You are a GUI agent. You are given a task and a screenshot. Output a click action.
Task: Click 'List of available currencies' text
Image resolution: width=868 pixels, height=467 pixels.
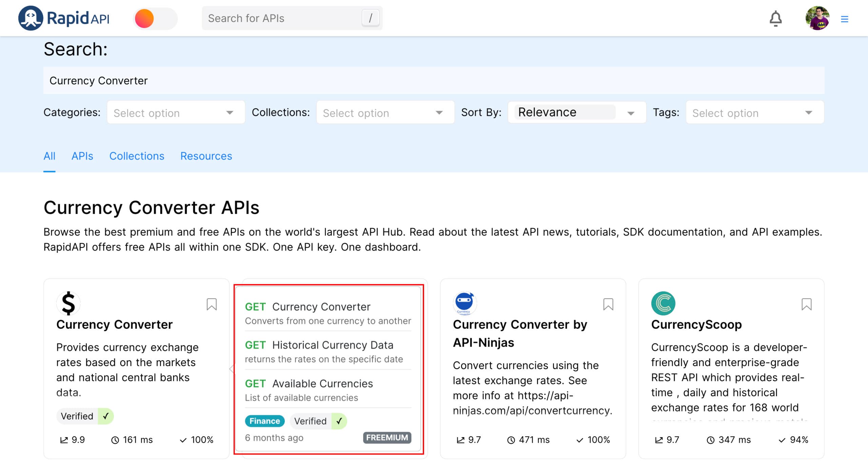point(301,397)
